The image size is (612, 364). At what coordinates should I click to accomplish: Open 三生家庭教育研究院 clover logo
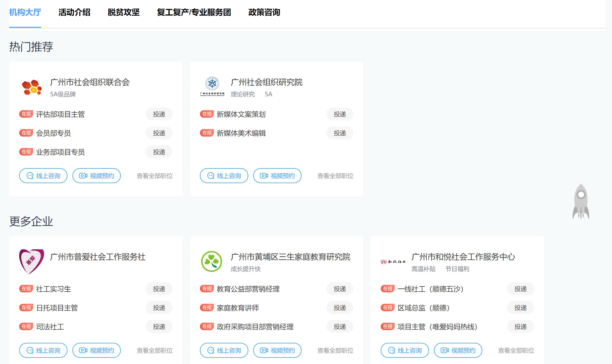(x=212, y=261)
